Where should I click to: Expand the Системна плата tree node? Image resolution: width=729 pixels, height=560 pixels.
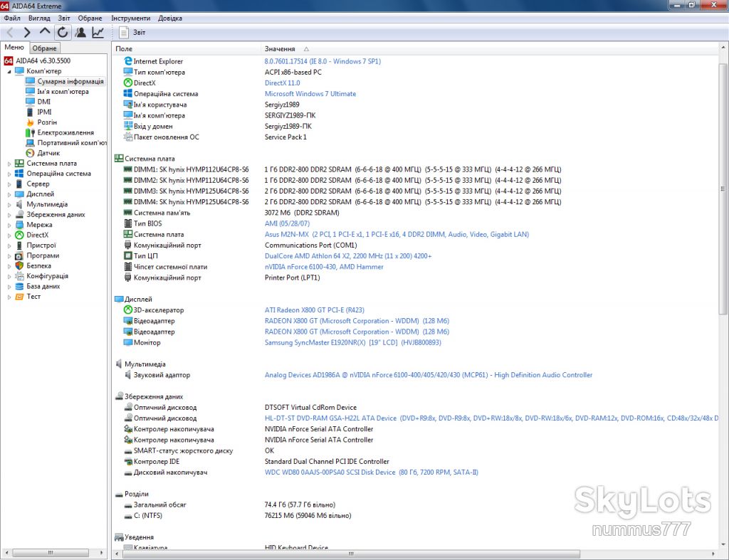[9, 164]
